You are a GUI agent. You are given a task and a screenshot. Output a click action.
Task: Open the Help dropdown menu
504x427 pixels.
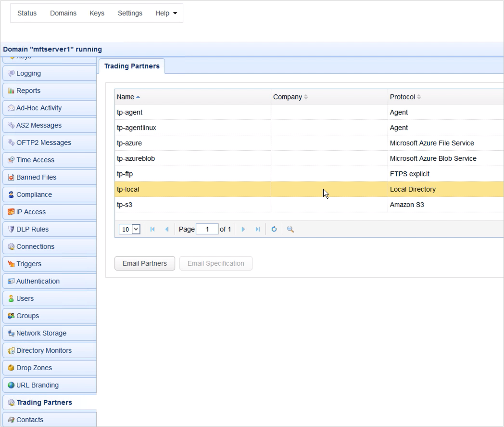tap(166, 13)
